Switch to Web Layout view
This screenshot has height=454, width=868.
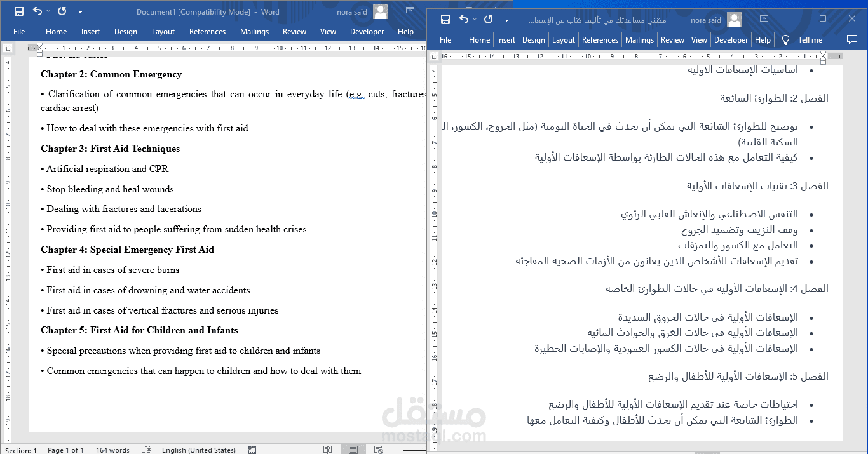(x=378, y=450)
